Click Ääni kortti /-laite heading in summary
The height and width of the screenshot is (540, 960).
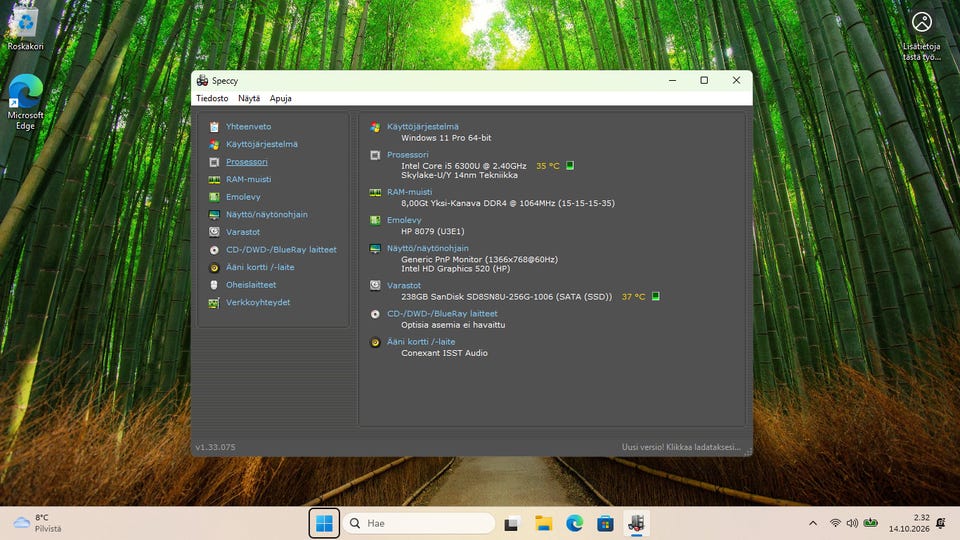[421, 342]
